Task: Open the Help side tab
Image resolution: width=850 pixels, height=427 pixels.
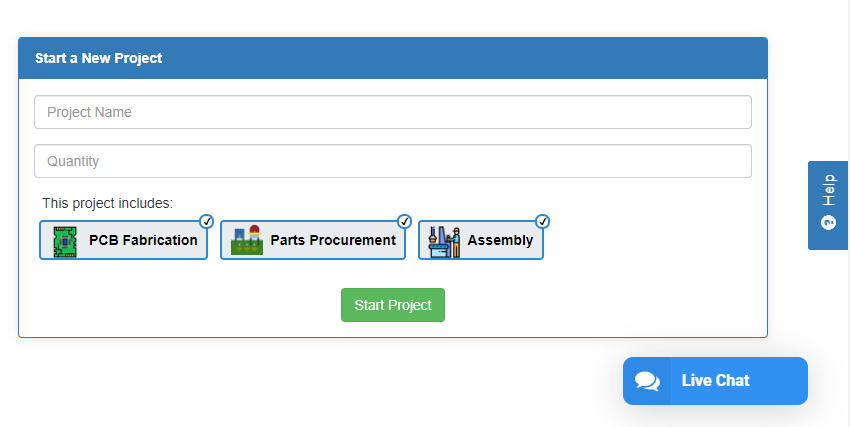Action: [x=828, y=205]
